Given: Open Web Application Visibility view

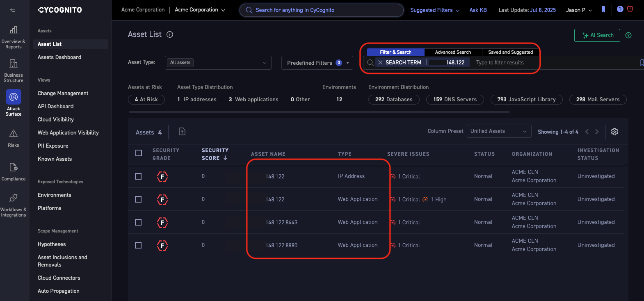Looking at the screenshot, I should pyautogui.click(x=68, y=133).
